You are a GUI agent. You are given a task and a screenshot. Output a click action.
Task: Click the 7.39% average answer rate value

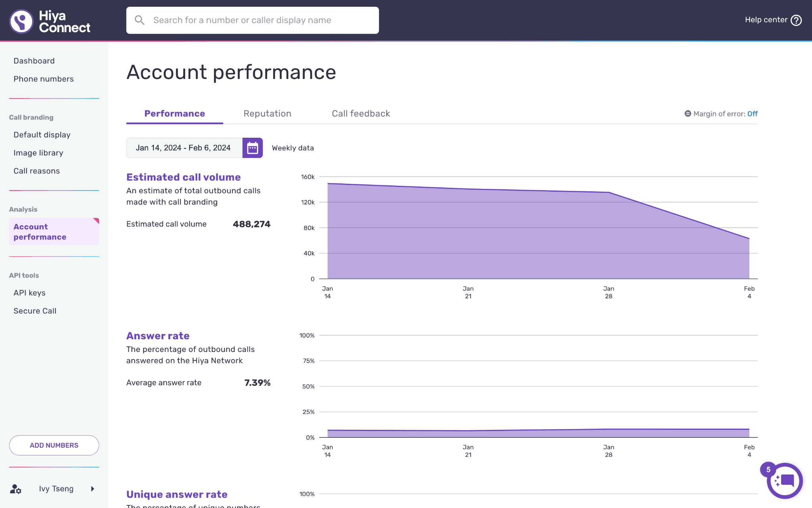point(257,383)
